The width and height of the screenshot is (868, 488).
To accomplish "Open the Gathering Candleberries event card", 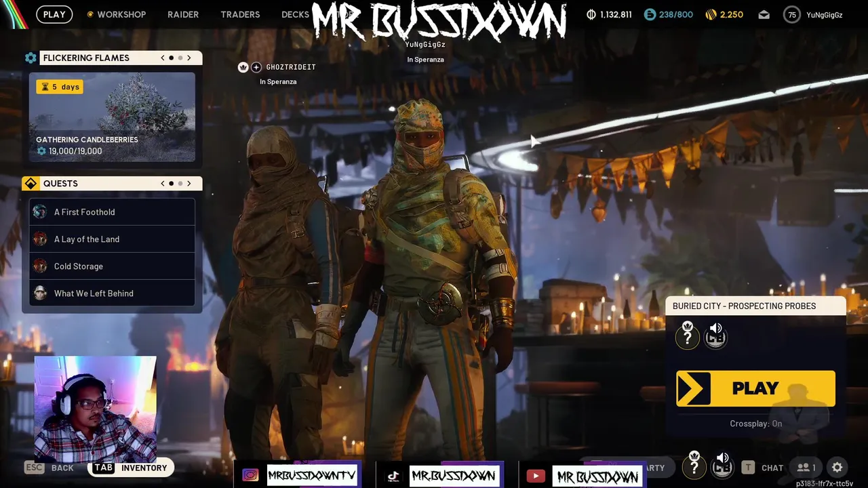I will point(112,117).
